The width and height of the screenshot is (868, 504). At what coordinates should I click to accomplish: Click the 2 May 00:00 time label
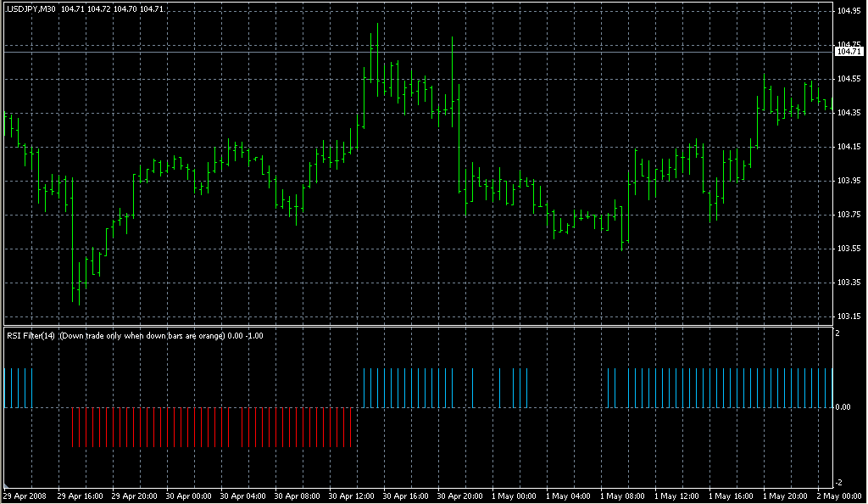[x=837, y=496]
